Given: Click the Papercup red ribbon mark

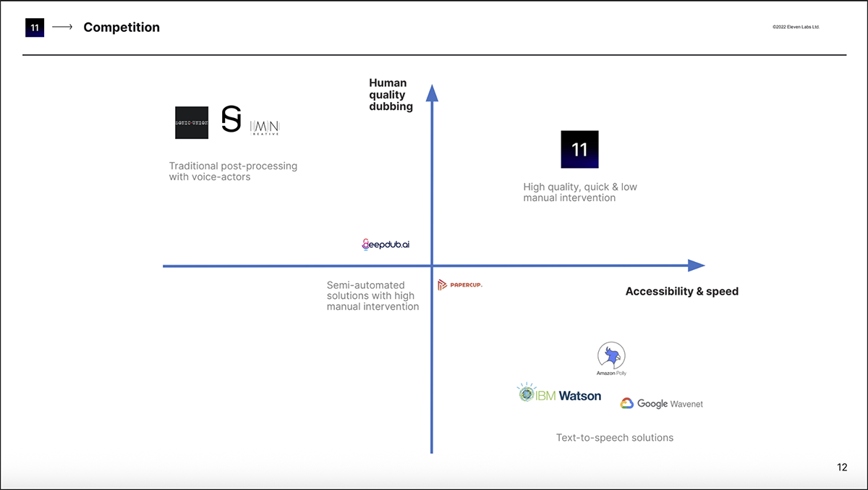Looking at the screenshot, I should [x=443, y=284].
